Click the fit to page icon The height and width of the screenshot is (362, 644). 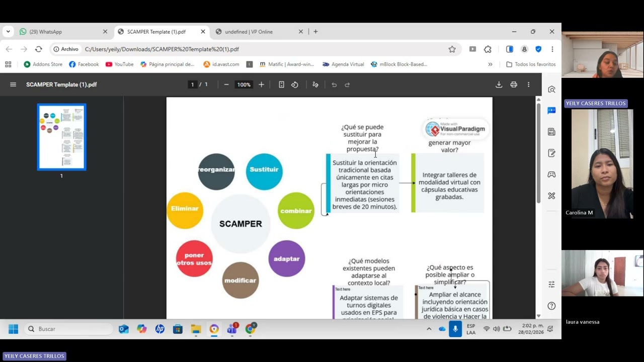pyautogui.click(x=281, y=84)
